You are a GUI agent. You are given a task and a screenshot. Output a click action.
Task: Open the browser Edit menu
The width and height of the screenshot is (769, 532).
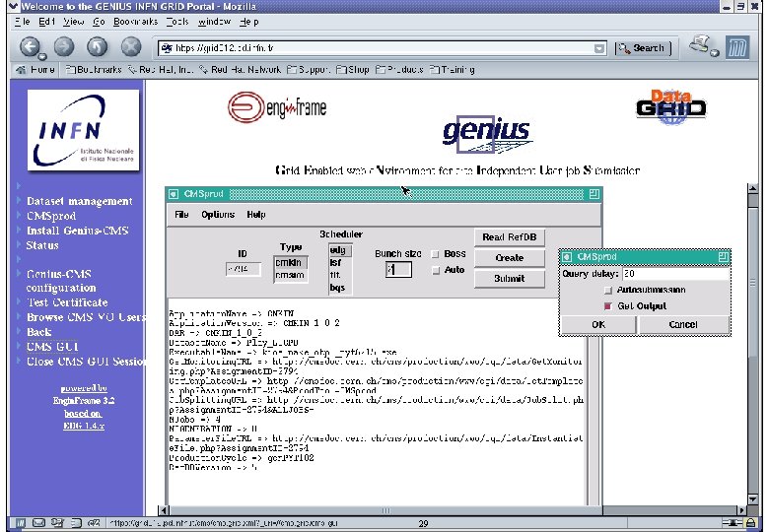[46, 22]
